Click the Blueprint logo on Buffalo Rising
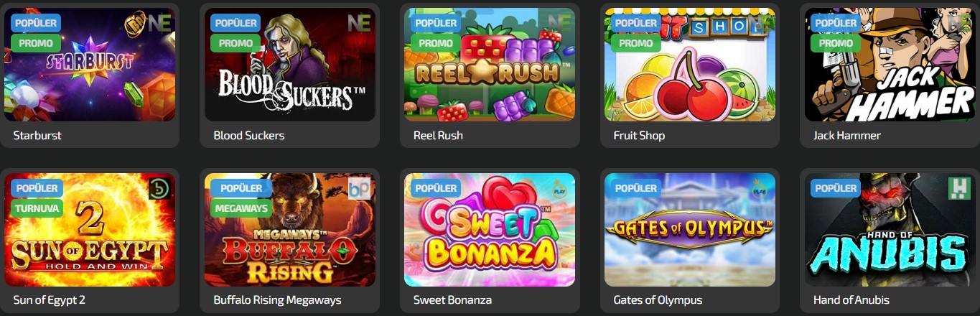Screen dimensions: 980x316 (359, 188)
